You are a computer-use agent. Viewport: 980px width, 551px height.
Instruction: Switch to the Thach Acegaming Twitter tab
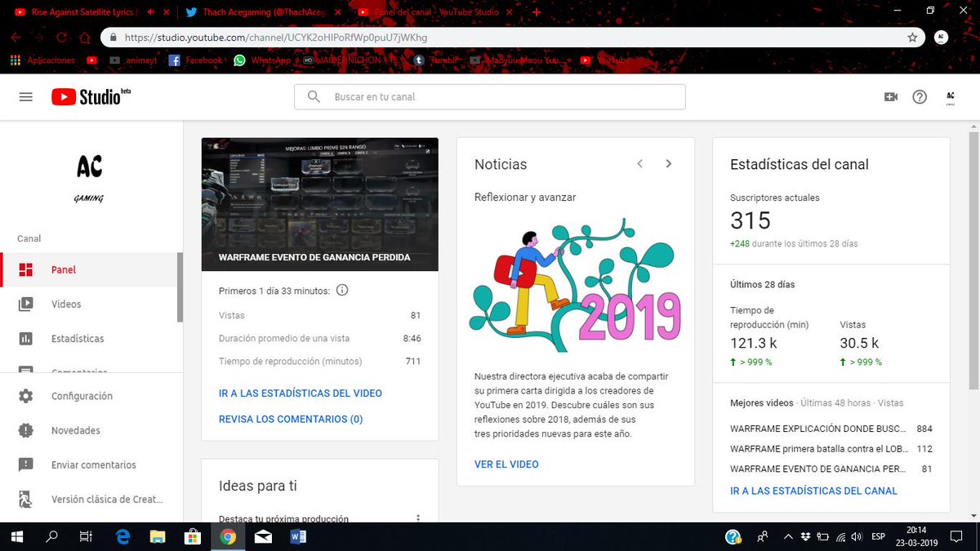tap(261, 12)
